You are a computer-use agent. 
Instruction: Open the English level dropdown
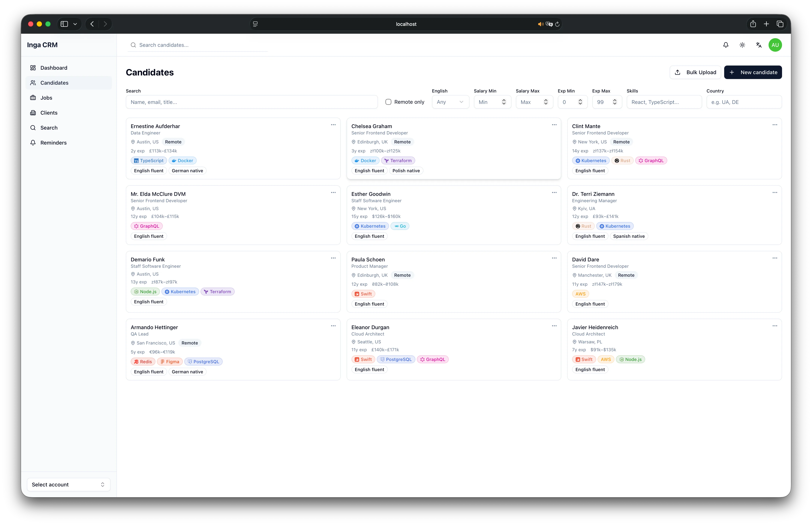tap(450, 102)
